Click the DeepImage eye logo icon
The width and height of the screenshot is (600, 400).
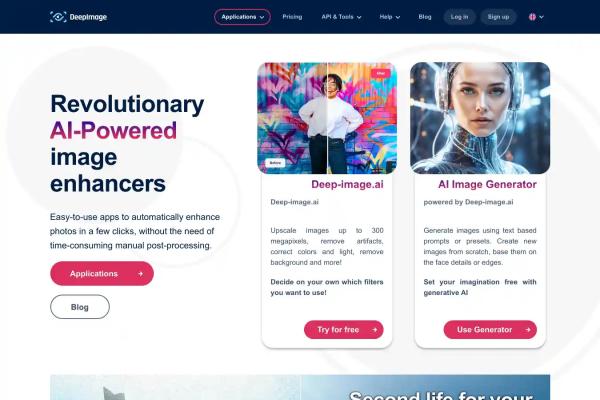[58, 17]
